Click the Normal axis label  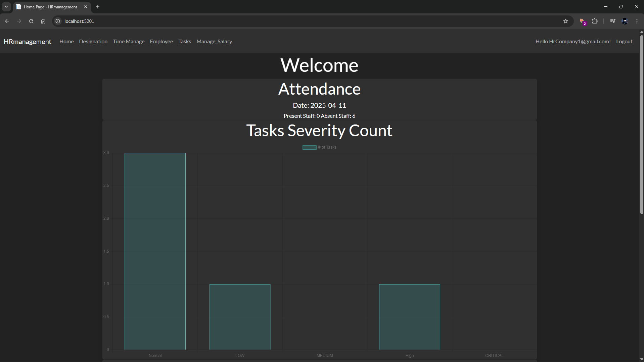click(155, 356)
